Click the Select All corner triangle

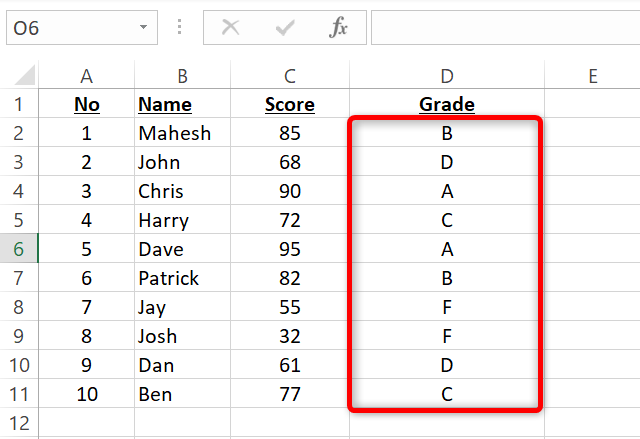click(x=25, y=76)
